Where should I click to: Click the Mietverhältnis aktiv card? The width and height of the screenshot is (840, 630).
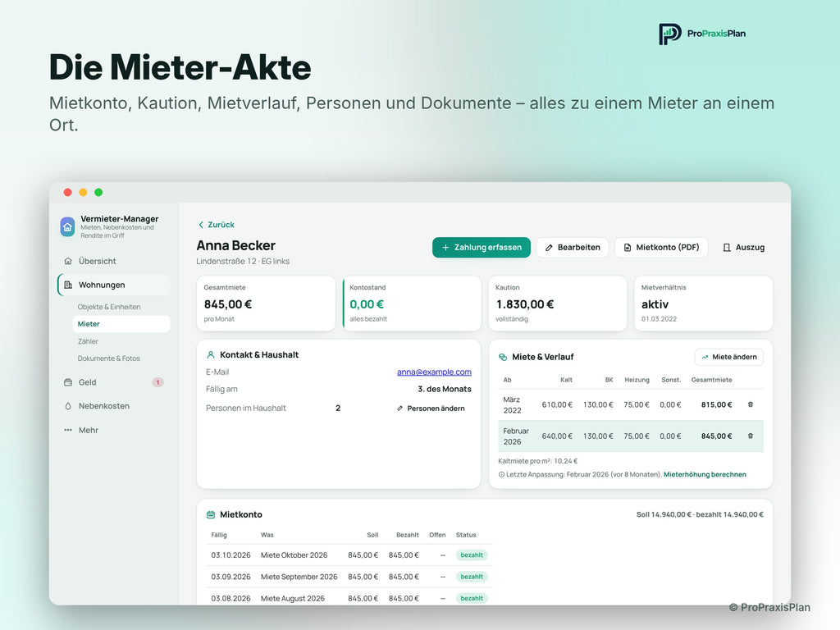[703, 304]
